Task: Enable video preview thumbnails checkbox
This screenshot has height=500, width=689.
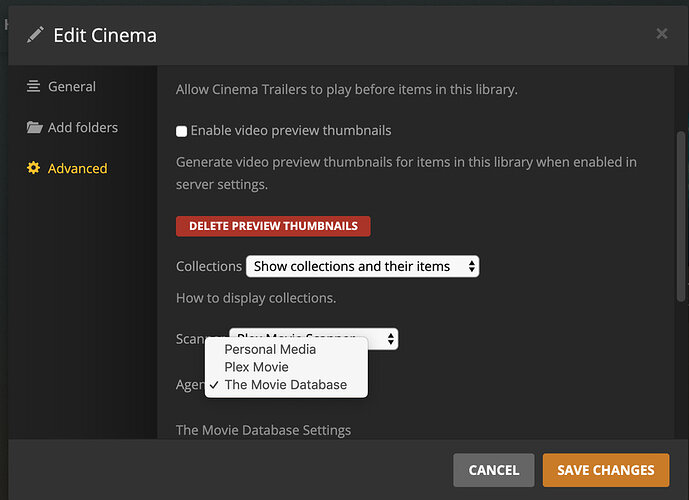Action: (182, 131)
